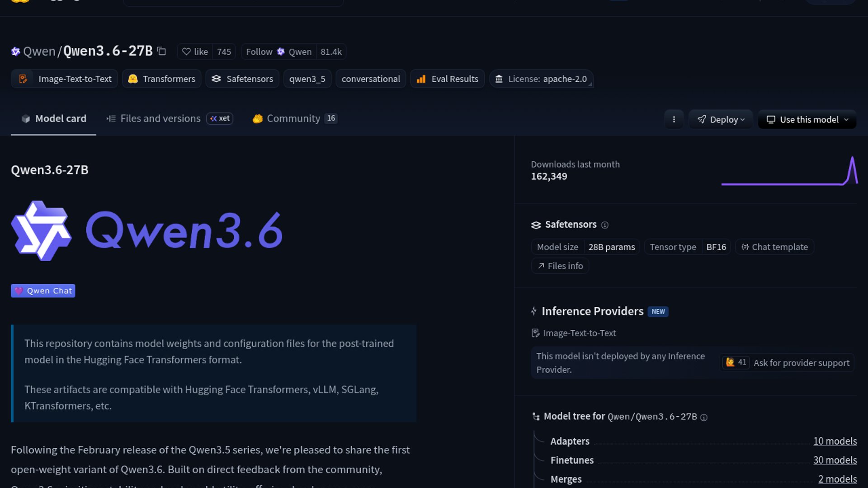The image size is (868, 488).
Task: Open Files info link
Action: pyautogui.click(x=560, y=266)
